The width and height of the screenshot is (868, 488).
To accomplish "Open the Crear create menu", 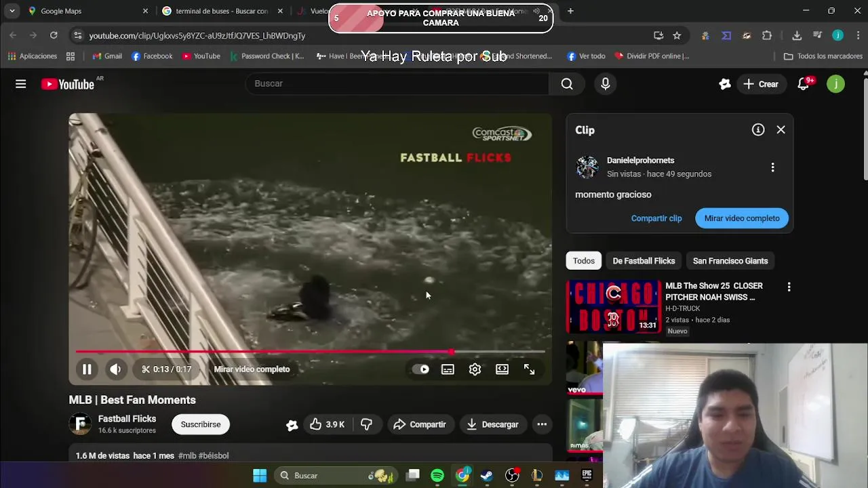I will [761, 84].
